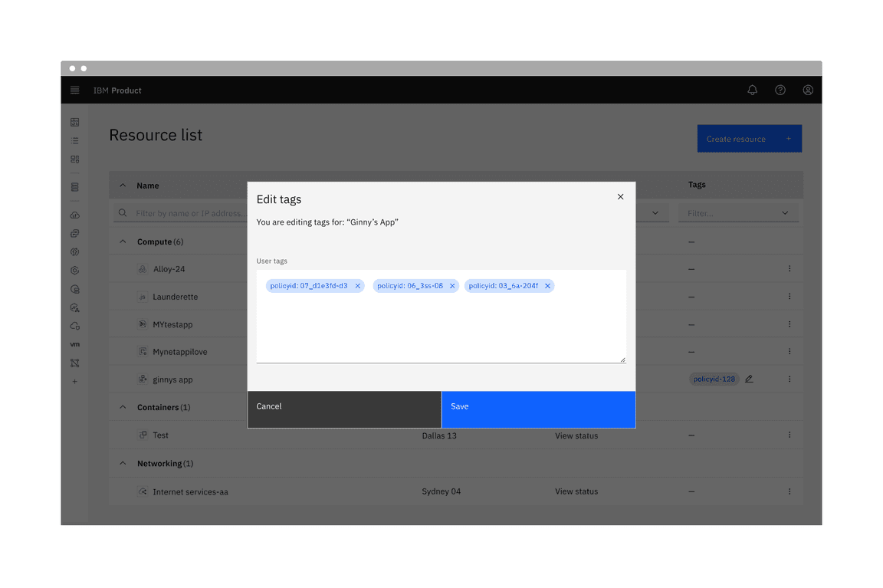Click the plus icon at the sidebar bottom

point(74,381)
